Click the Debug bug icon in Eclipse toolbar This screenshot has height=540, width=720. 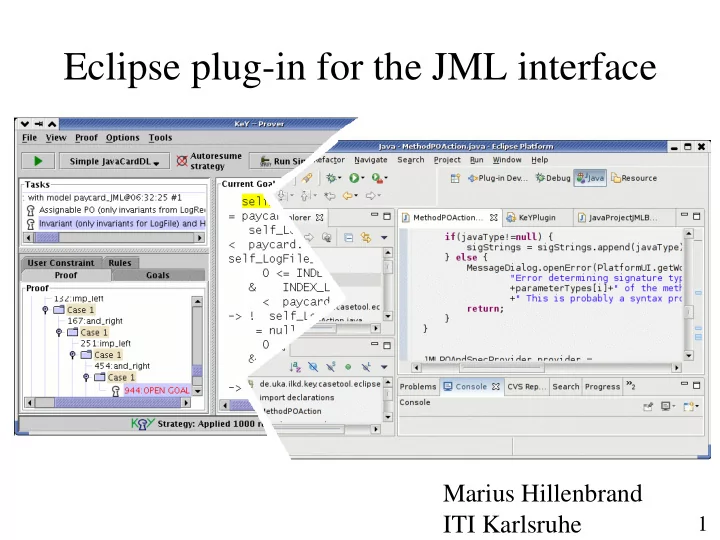[x=331, y=178]
